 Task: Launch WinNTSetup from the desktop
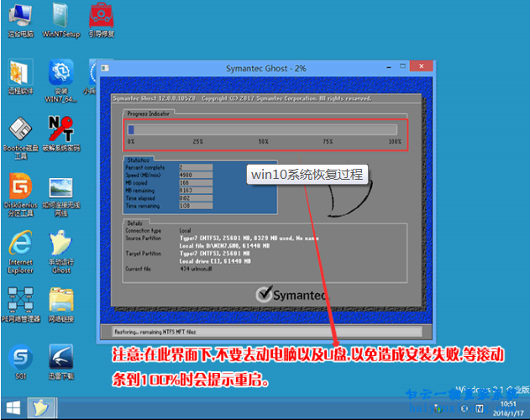click(60, 16)
